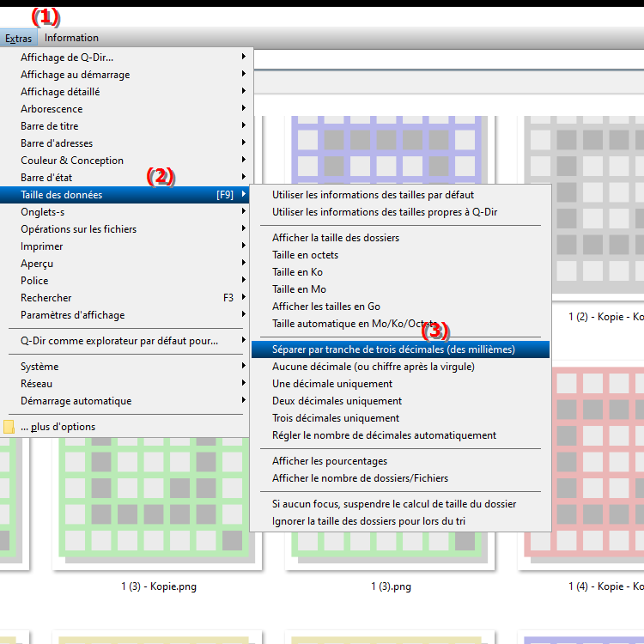Select Aucune décimale option
The width and height of the screenshot is (644, 644).
tap(400, 367)
